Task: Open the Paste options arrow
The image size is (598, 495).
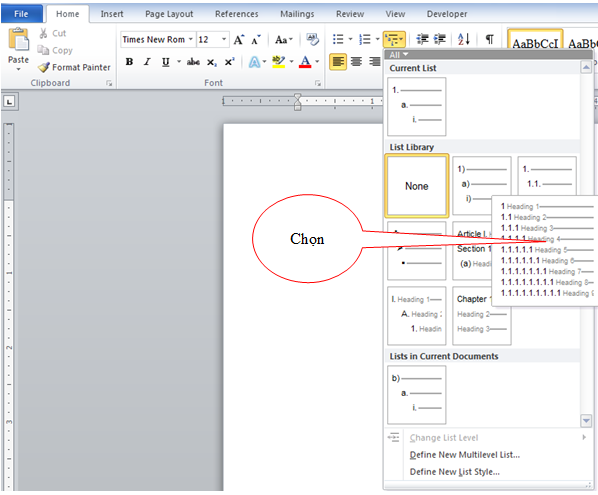Action: pyautogui.click(x=18, y=69)
